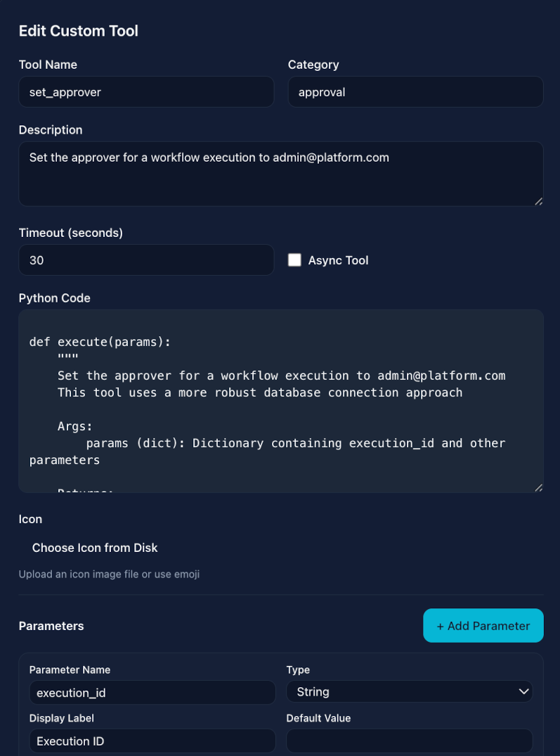Click the Parameter Name field with execution_id
560x756 pixels.
[152, 692]
